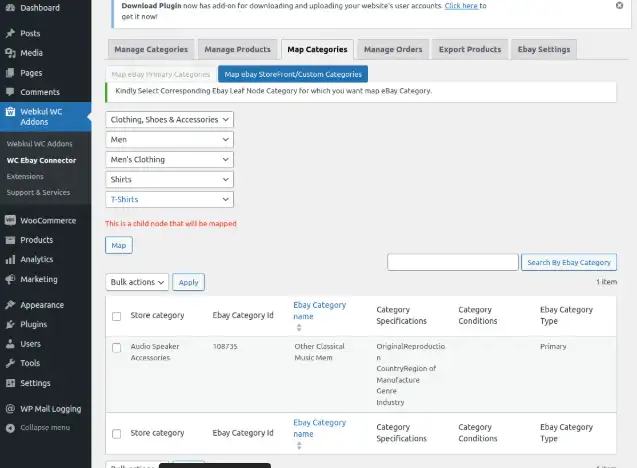The width and height of the screenshot is (637, 468).
Task: Open the Bulk actions dropdown
Action: (137, 282)
